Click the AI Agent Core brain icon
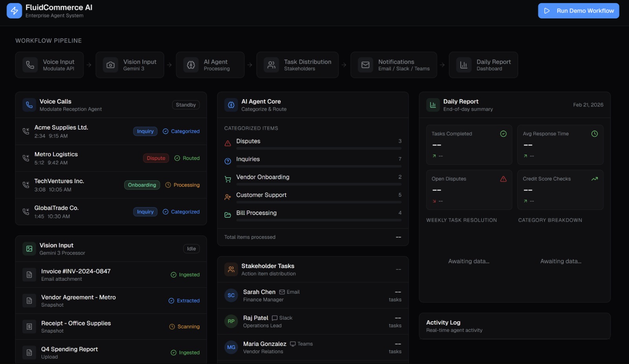The height and width of the screenshot is (364, 629). pyautogui.click(x=231, y=105)
